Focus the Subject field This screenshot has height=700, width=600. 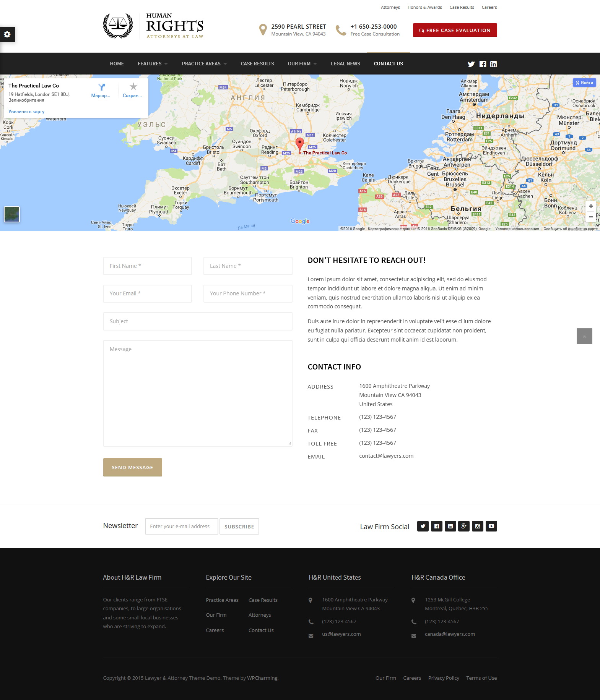(x=198, y=321)
